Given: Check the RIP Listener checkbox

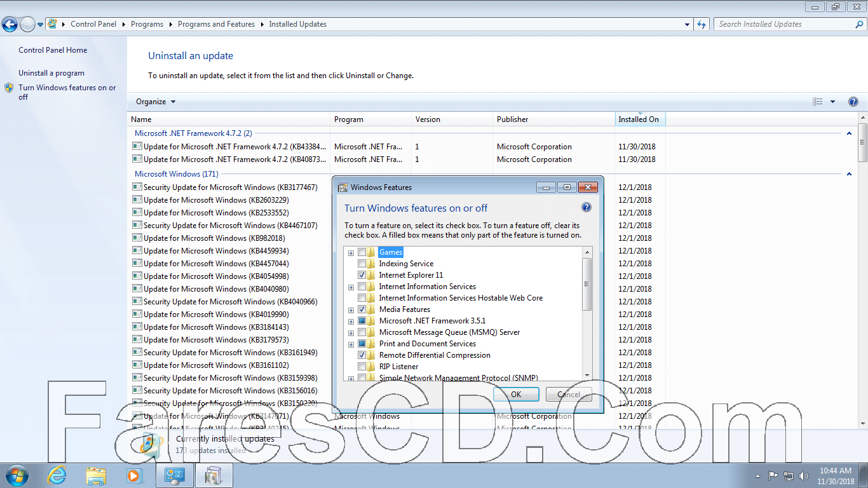Looking at the screenshot, I should (x=362, y=367).
